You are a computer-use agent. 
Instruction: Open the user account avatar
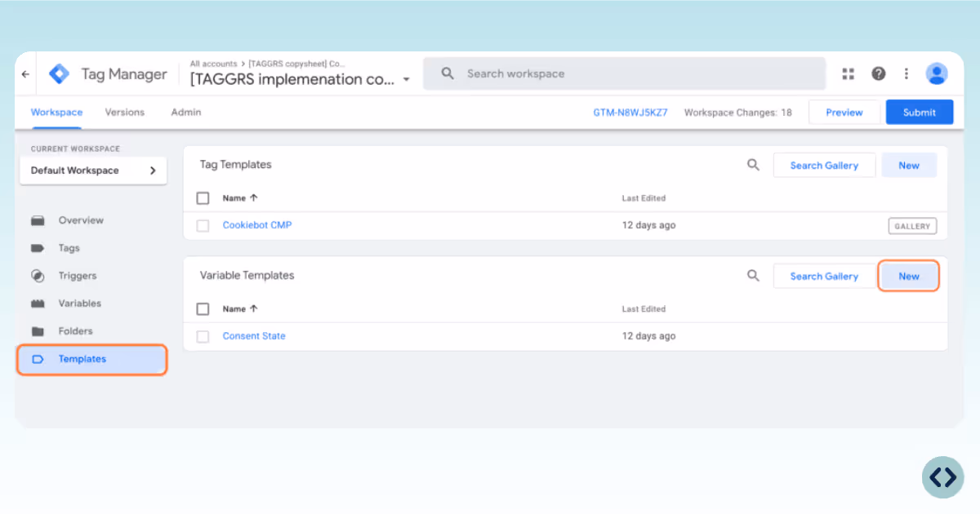[937, 73]
